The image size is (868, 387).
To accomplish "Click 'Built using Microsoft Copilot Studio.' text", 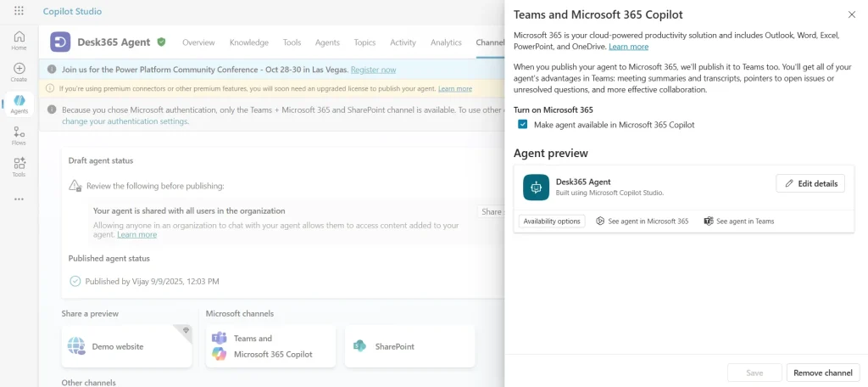I will [609, 193].
